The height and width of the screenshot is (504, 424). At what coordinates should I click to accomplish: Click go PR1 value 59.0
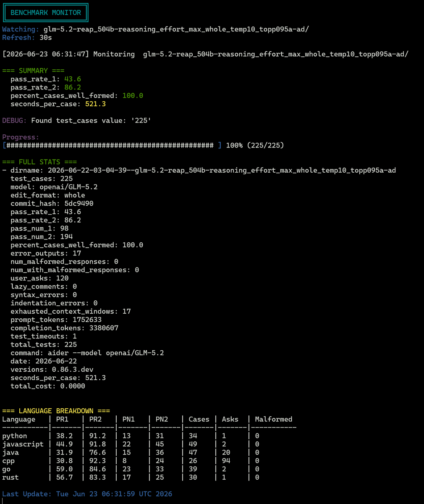[64, 469]
